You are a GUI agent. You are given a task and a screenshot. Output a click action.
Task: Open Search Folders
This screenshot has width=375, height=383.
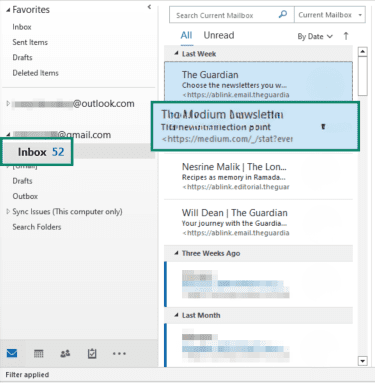pos(37,227)
